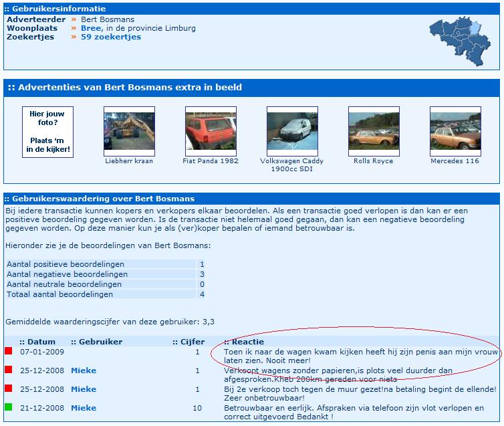Click the review 'Verkoopt wagens zonder papieren'
Screen dimensions: 504x426
click(338, 375)
